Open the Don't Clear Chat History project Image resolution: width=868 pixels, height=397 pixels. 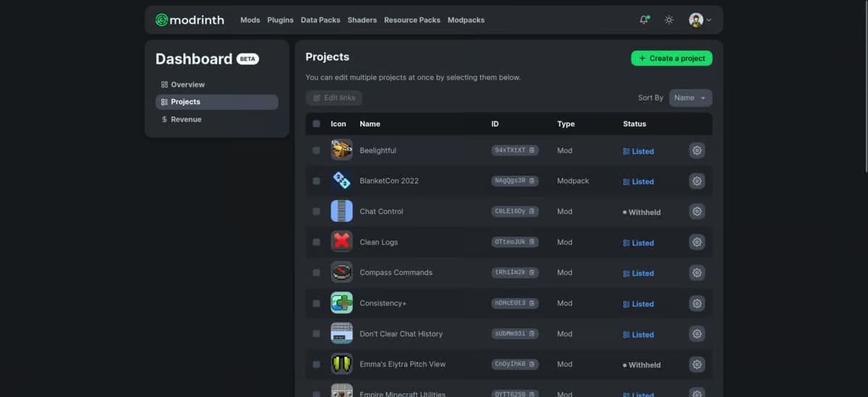[401, 334]
